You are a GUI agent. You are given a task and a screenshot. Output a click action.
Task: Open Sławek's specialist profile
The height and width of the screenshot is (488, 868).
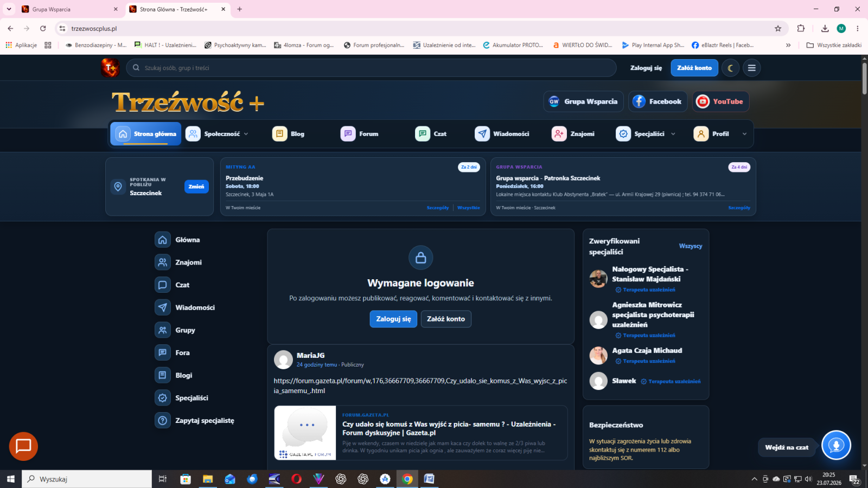tap(624, 381)
